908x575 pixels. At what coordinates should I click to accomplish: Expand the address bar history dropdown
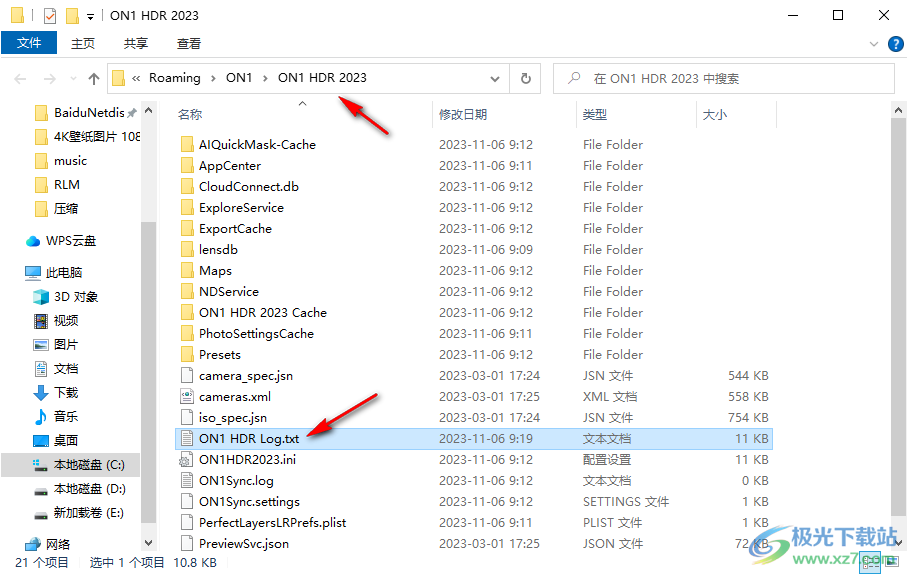[495, 79]
